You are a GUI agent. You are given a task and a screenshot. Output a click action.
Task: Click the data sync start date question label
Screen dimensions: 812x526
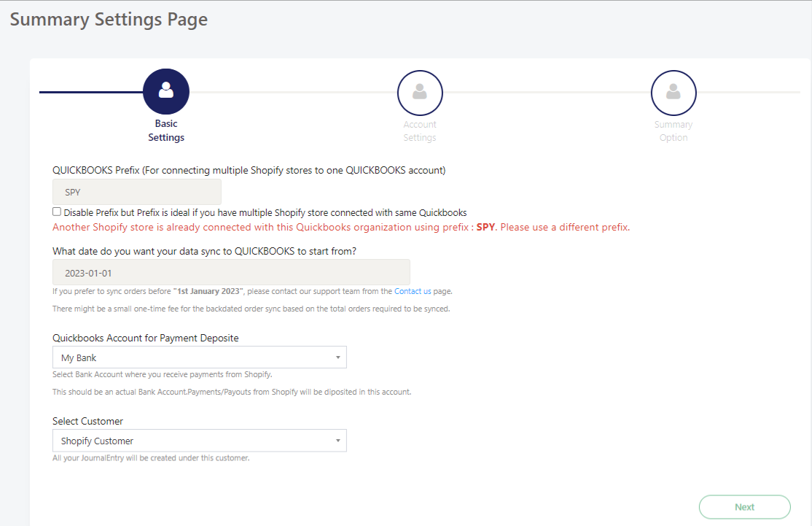(x=205, y=252)
